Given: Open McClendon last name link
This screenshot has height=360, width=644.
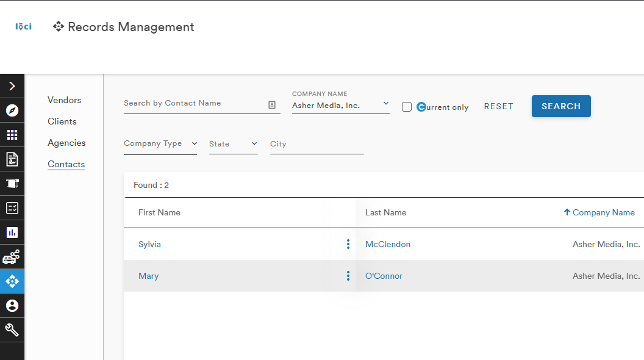Looking at the screenshot, I should coord(388,244).
